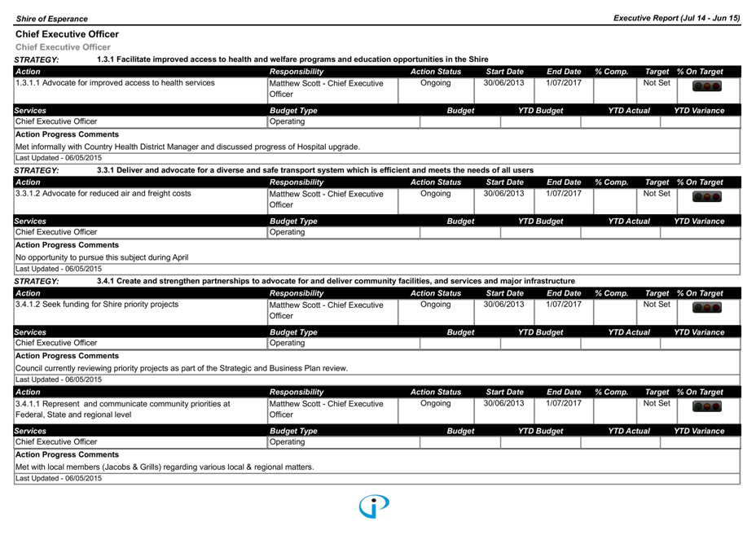The height and width of the screenshot is (535, 756).
Task: Click end date 1/07/2017 of action 1.3.1.1
Action: (x=564, y=83)
